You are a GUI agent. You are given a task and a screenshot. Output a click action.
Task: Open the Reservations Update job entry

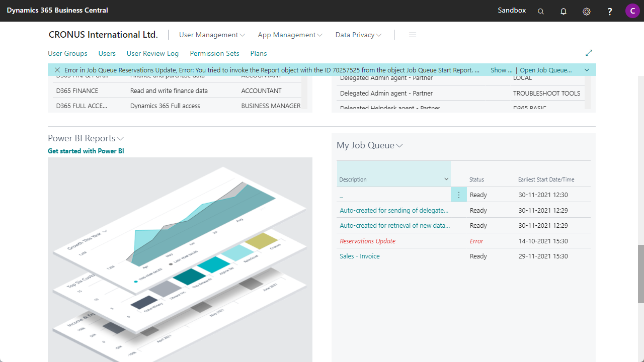(x=367, y=241)
